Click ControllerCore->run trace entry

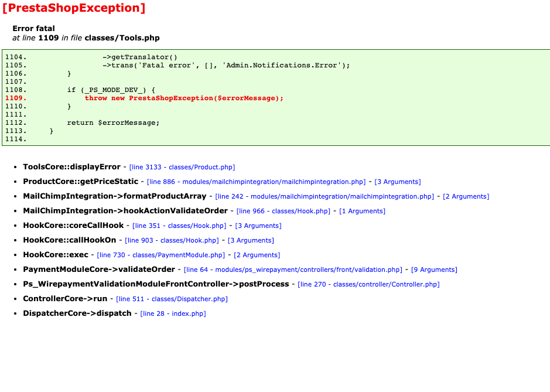pos(65,299)
